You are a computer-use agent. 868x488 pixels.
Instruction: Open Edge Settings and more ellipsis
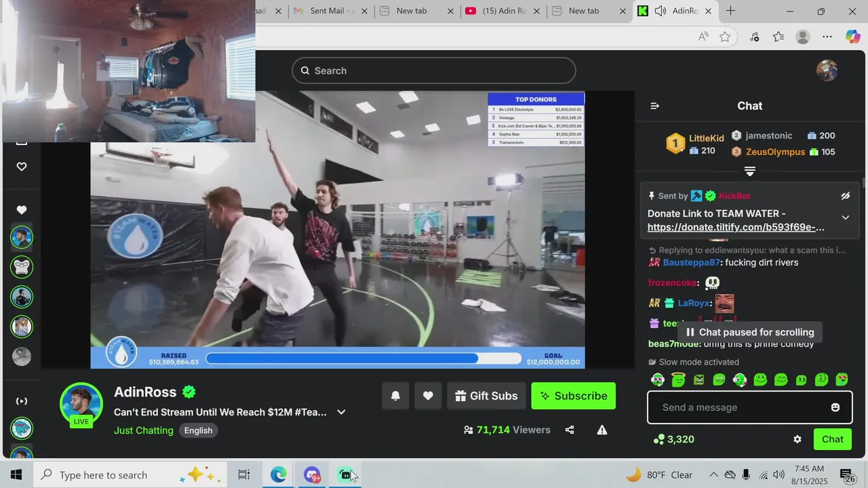tap(827, 37)
